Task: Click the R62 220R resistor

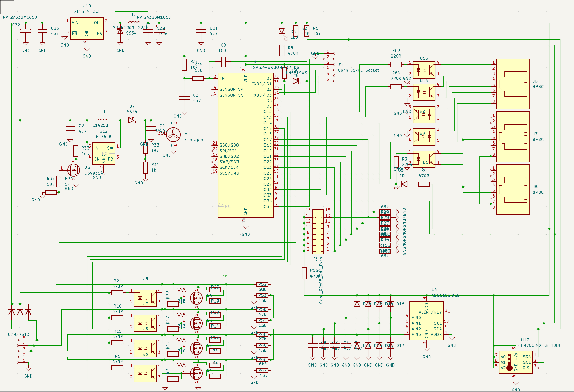Action: coord(396,64)
